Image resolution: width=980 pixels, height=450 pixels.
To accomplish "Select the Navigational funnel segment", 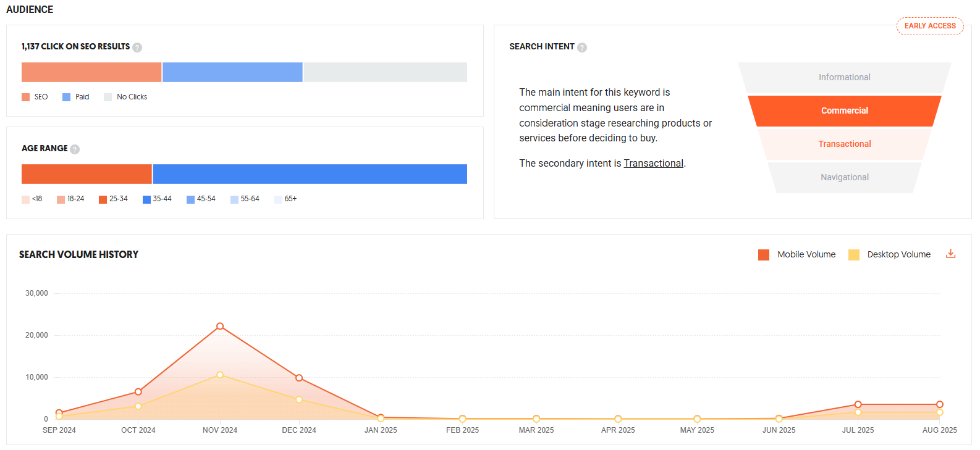I will 844,178.
